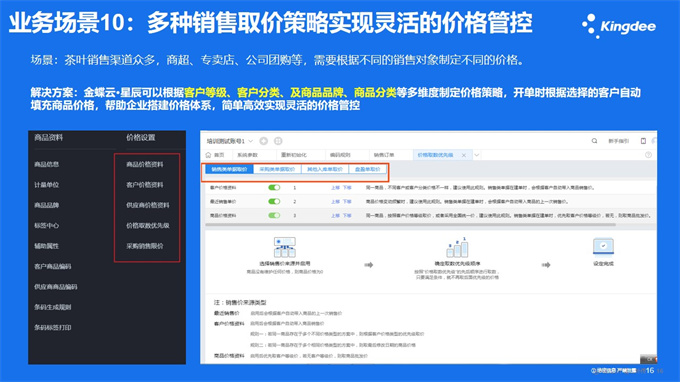Click 下移 in the 最近销售单价 row
Viewport: 680px width, 382px height.
click(x=347, y=202)
